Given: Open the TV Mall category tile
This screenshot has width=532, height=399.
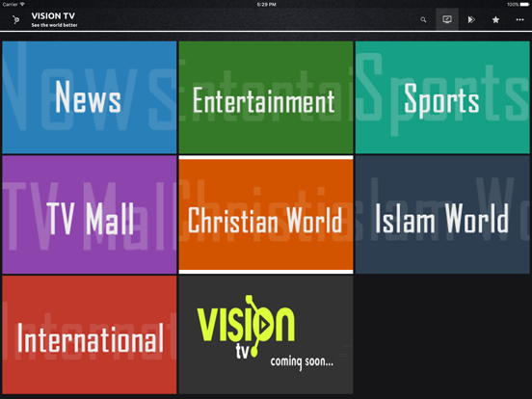Looking at the screenshot, I should click(x=90, y=214).
